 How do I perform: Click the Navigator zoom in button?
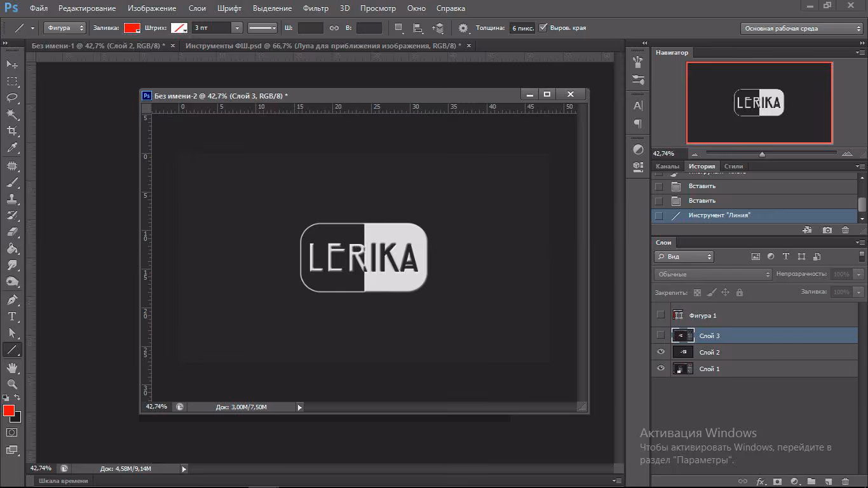point(847,154)
